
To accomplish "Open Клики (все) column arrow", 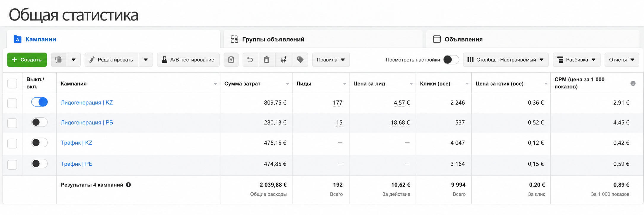I will point(467,84).
